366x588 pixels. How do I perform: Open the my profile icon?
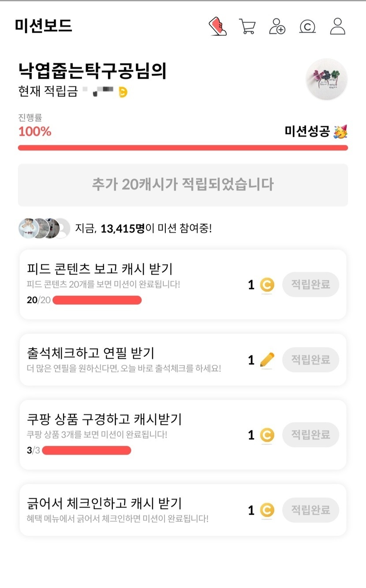337,26
